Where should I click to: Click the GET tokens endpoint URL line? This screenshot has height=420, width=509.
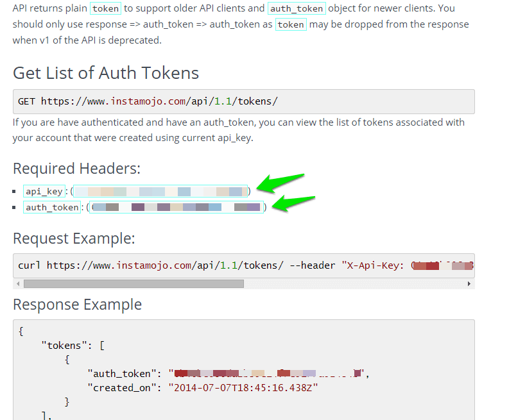pyautogui.click(x=148, y=101)
